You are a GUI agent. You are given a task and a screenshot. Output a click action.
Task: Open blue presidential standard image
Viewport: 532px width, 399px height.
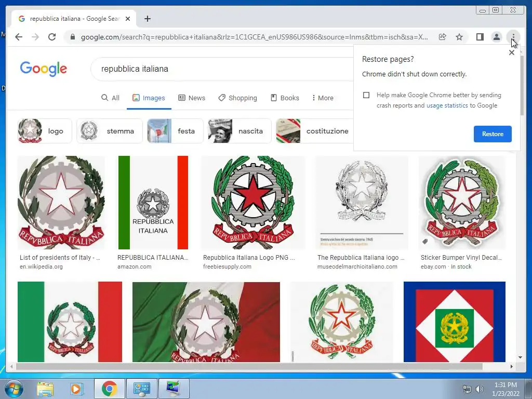(454, 322)
